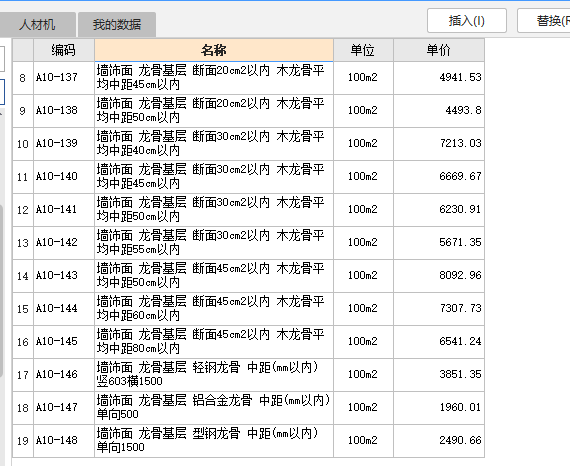Select name cell for 断面20cm2 中距50cm
Image resolution: width=570 pixels, height=466 pixels.
(x=214, y=111)
